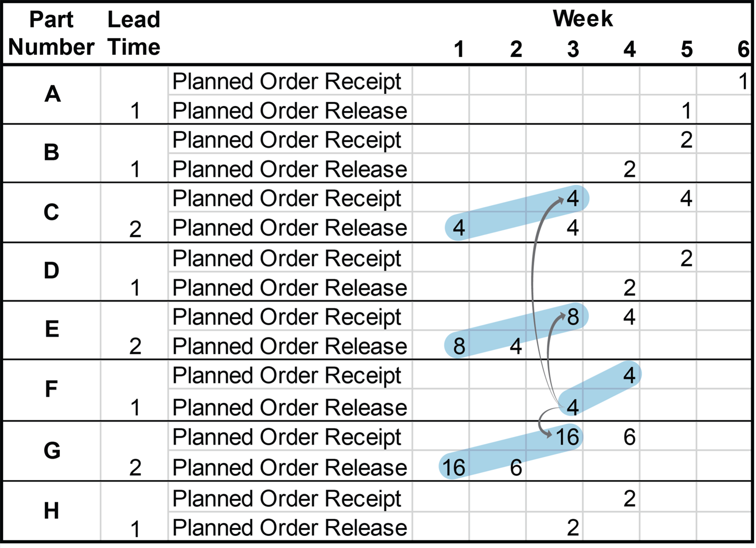Click the 1 in A's week 6 receipt cell
The image size is (756, 548).
tap(743, 81)
